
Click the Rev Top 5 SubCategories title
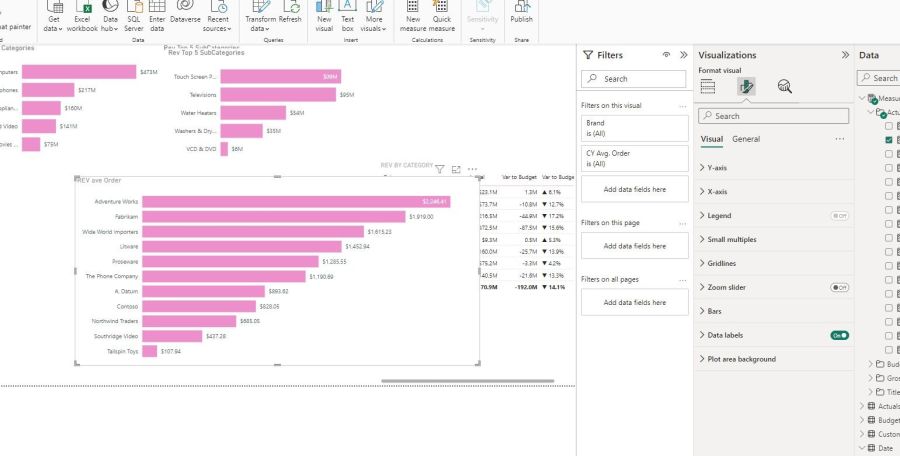[206, 52]
